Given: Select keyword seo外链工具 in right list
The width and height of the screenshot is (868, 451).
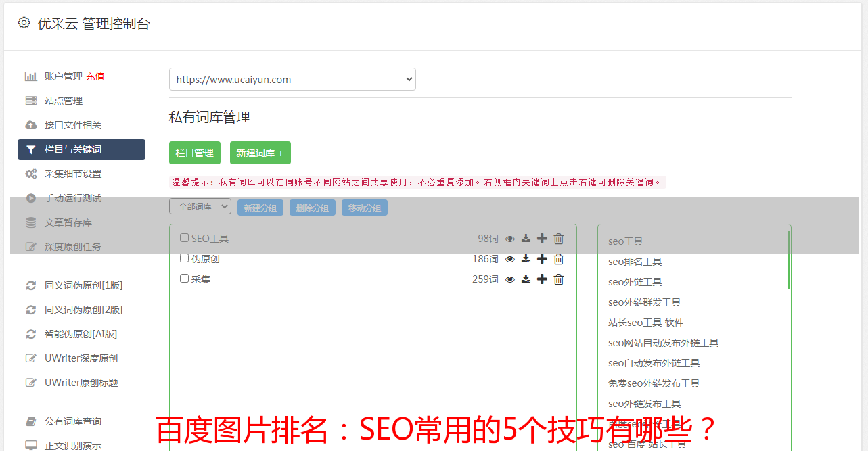Looking at the screenshot, I should (x=635, y=282).
